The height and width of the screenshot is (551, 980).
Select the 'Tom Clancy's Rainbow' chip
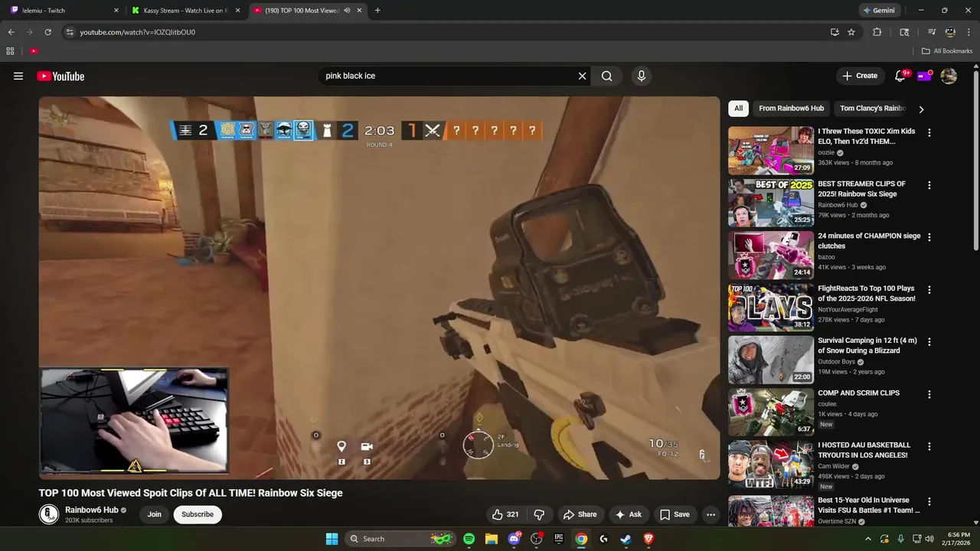pos(872,109)
